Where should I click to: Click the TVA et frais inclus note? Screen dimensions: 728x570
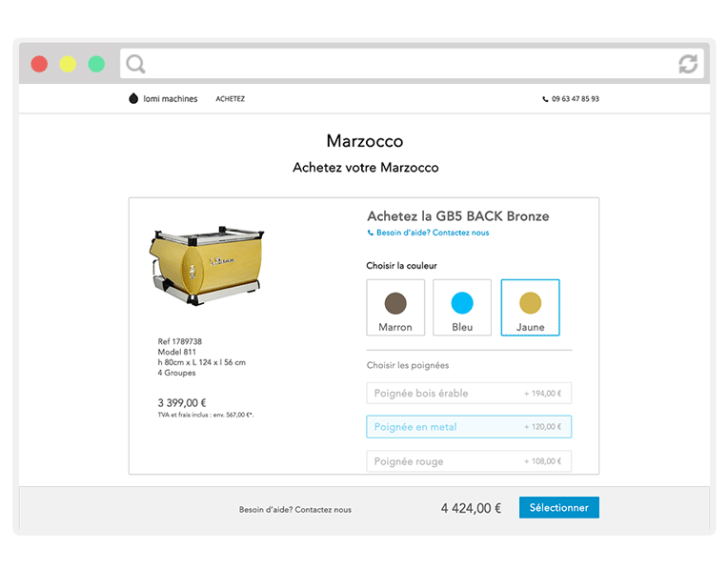(x=206, y=415)
